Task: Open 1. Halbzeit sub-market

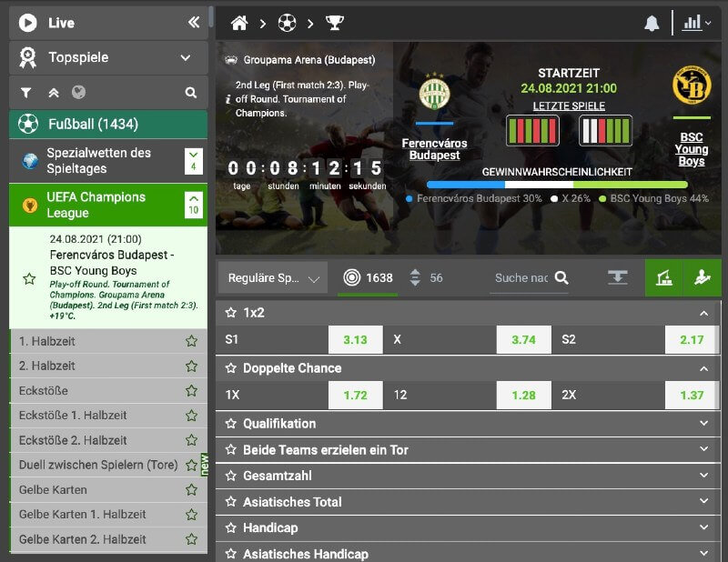Action: [108, 342]
